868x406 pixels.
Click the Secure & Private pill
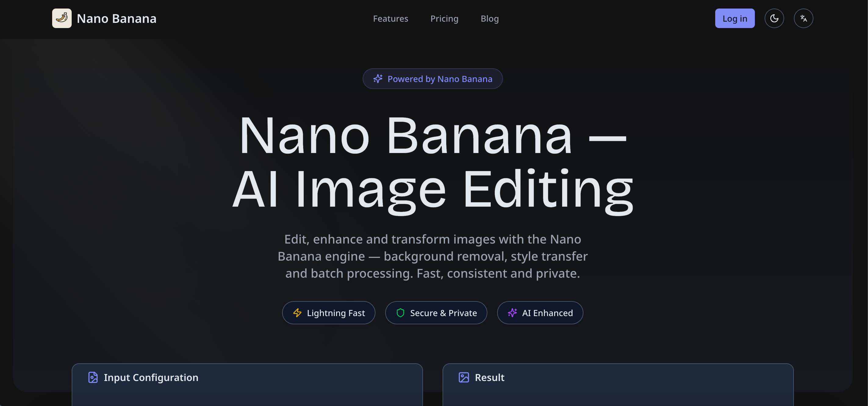(436, 313)
